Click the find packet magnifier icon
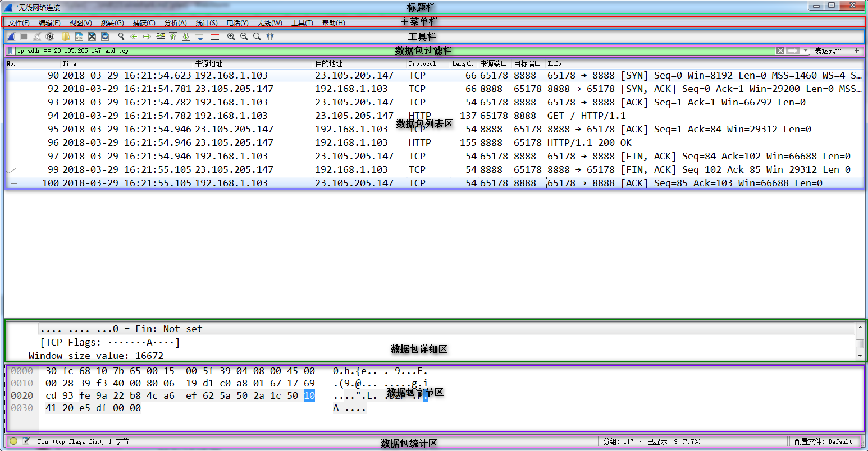The height and width of the screenshot is (451, 868). tap(121, 36)
